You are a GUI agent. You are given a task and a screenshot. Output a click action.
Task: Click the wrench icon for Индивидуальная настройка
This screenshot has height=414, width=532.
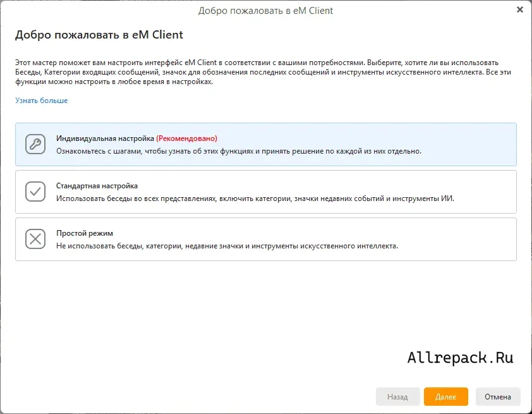click(x=35, y=144)
